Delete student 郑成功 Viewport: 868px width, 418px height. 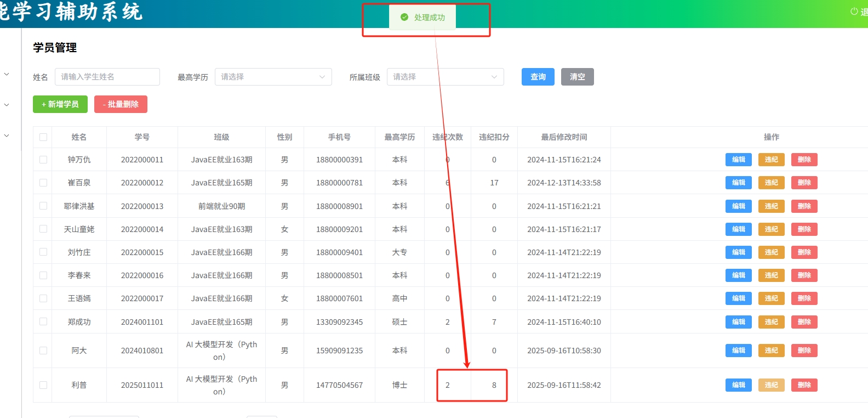804,322
